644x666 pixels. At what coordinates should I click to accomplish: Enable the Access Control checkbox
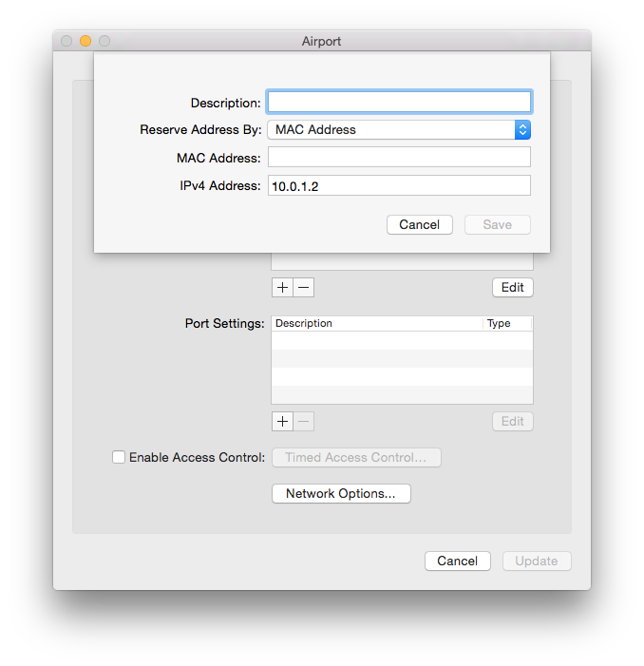119,457
